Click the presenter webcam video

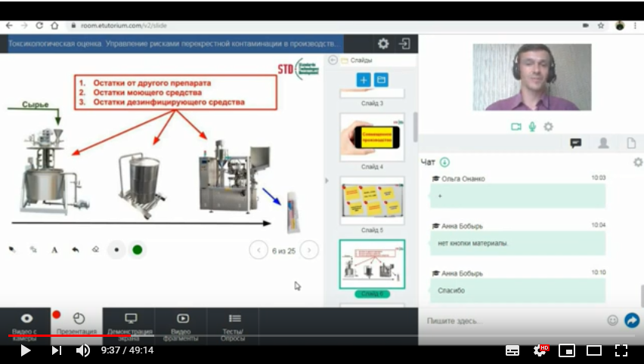[532, 77]
